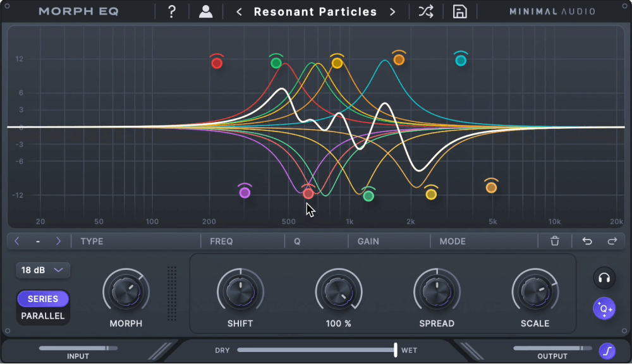This screenshot has width=632, height=364.
Task: Click the SCALE knob
Action: [x=535, y=292]
